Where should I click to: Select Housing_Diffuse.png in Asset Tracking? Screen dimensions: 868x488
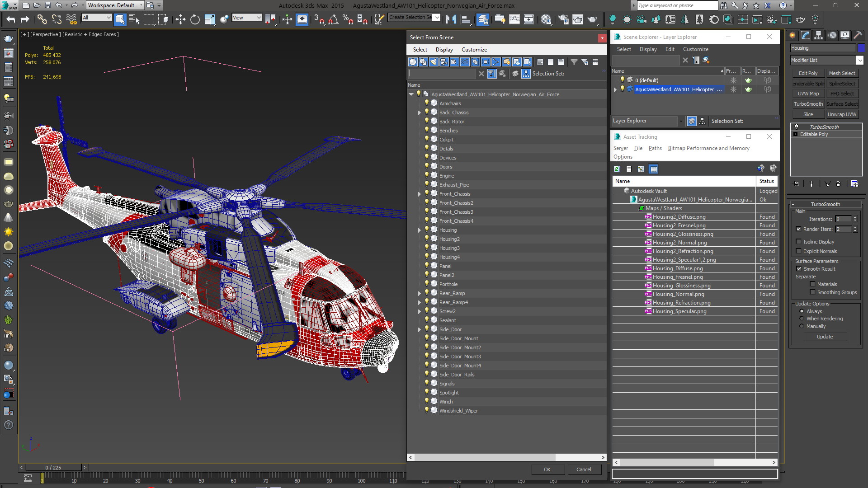click(677, 268)
